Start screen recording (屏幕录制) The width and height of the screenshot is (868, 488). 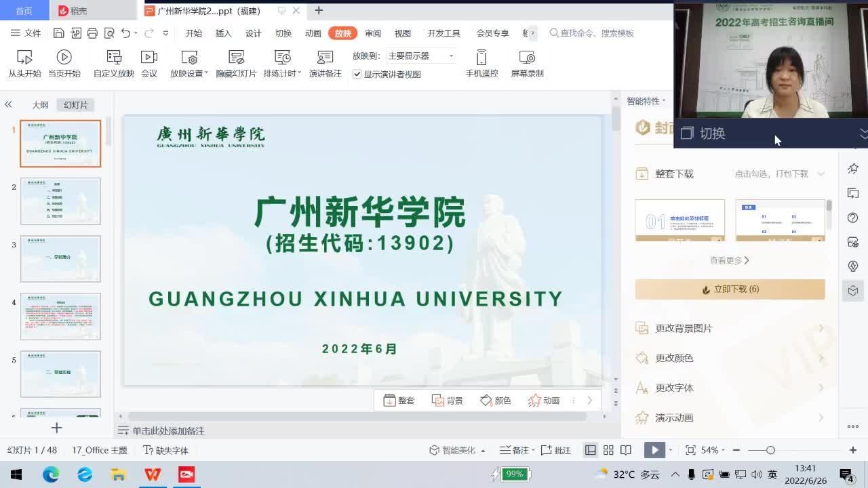tap(527, 64)
